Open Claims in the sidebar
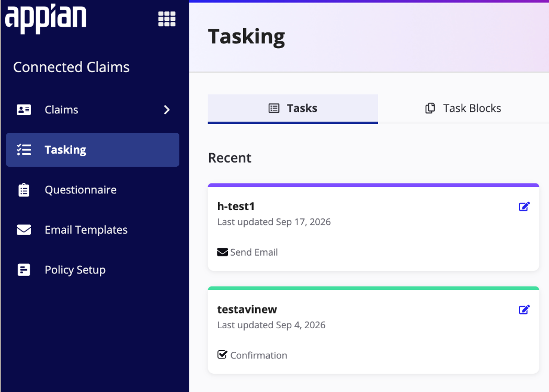This screenshot has width=549, height=392. click(x=93, y=110)
